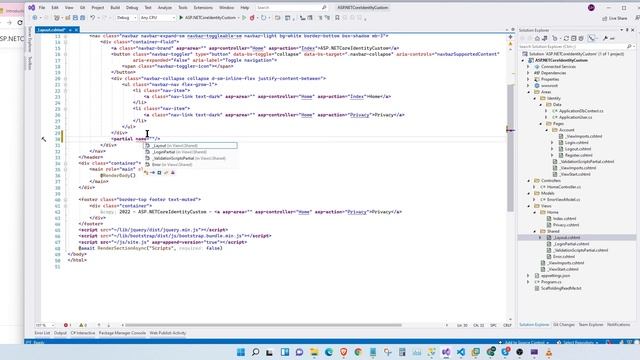Click the Undo toolbar icon

click(x=93, y=18)
